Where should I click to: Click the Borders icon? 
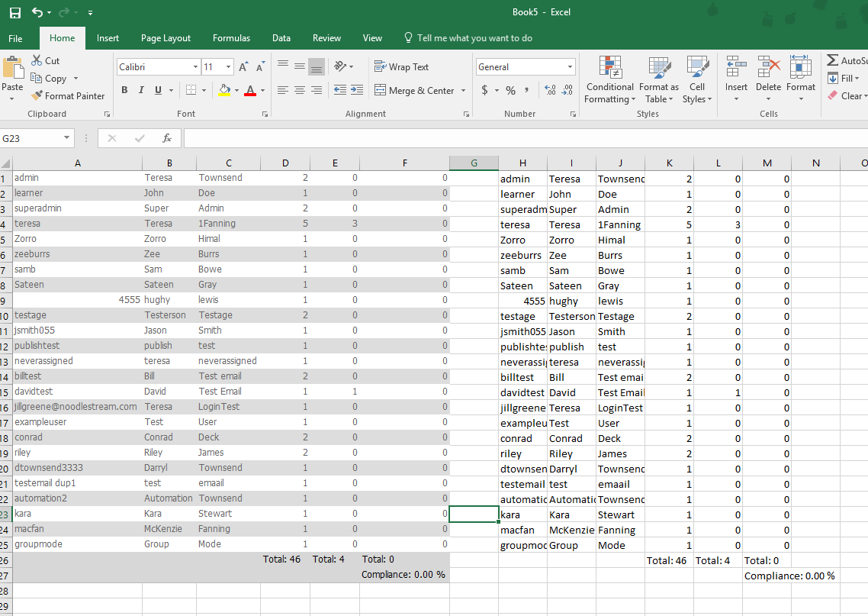[191, 90]
